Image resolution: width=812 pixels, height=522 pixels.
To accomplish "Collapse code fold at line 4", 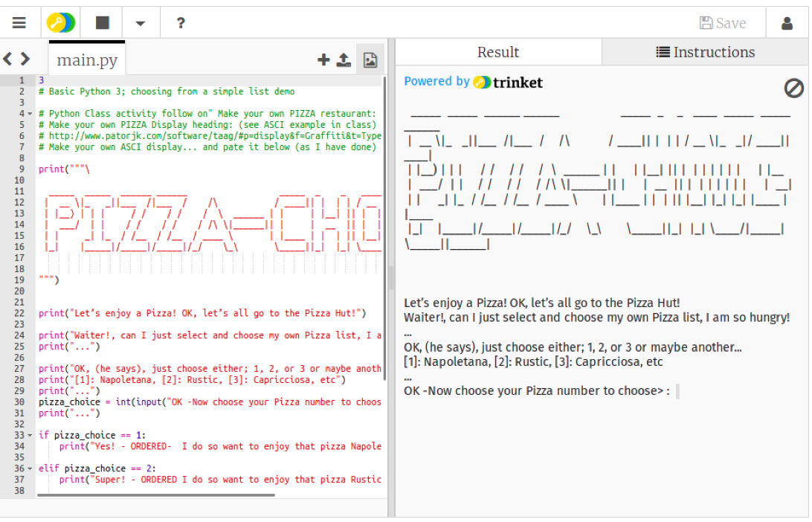I will click(x=30, y=114).
